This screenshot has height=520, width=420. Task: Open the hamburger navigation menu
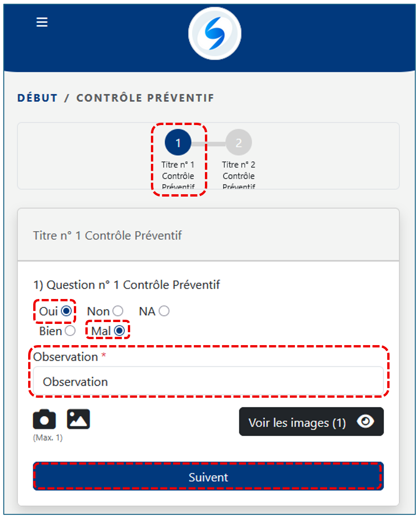click(x=42, y=22)
